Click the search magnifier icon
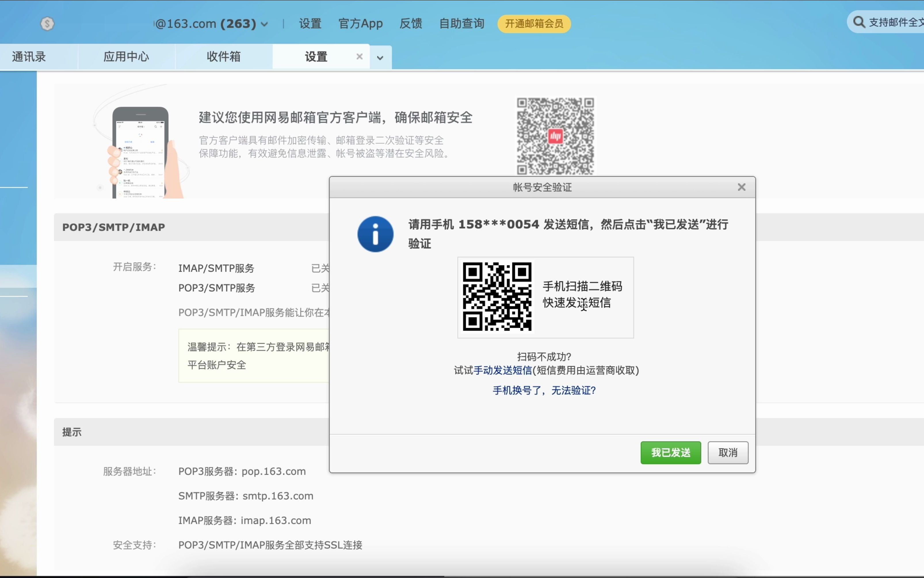Image resolution: width=924 pixels, height=578 pixels. [859, 22]
